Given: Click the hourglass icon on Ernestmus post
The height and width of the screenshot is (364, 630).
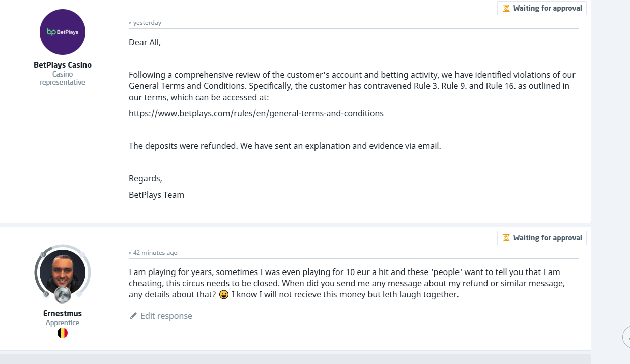Looking at the screenshot, I should [506, 238].
